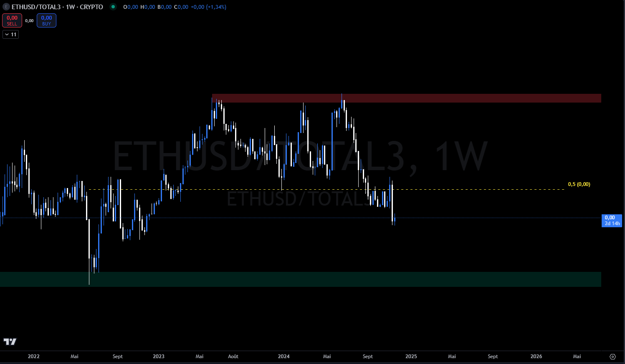Image resolution: width=625 pixels, height=364 pixels.
Task: Click the green market status dot
Action: [x=113, y=7]
